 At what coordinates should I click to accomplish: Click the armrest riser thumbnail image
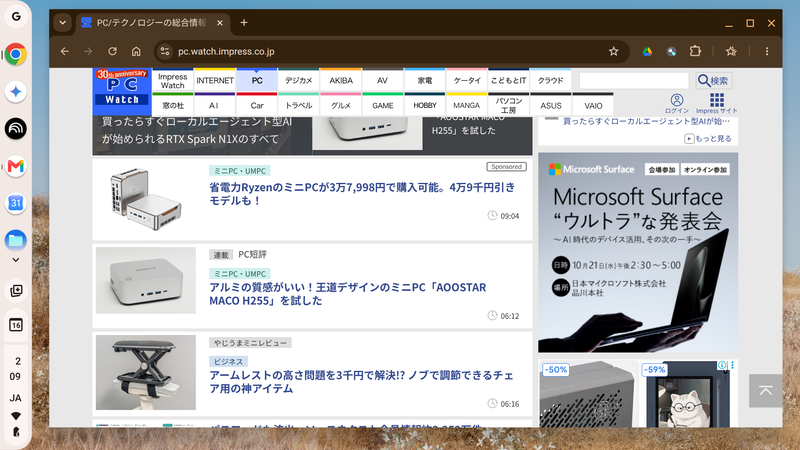(146, 372)
